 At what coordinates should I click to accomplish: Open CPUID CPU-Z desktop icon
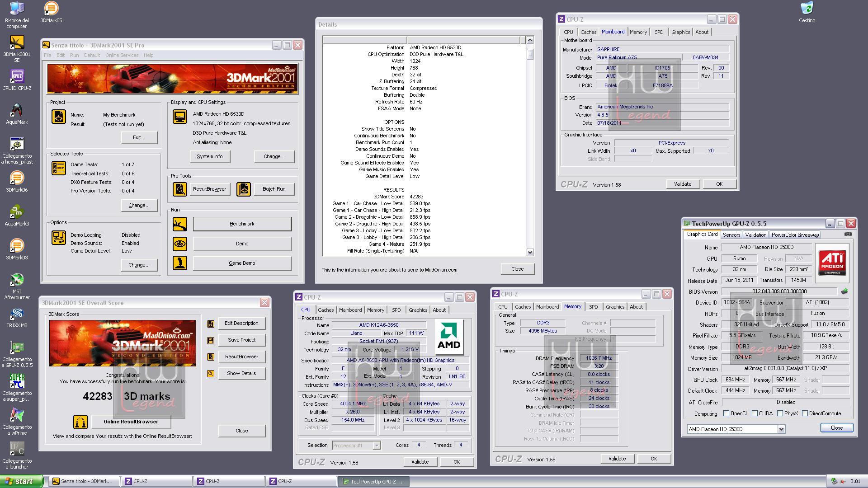(x=17, y=80)
